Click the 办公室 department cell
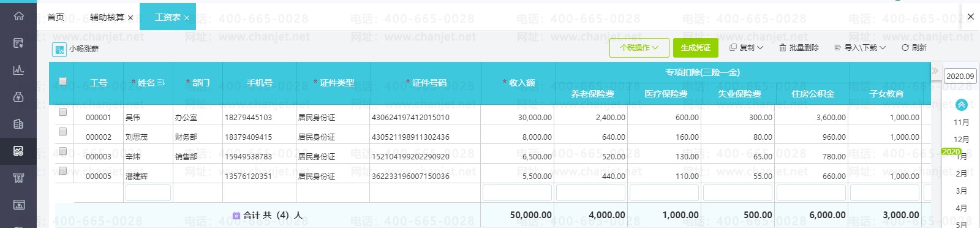980x228 pixels. tap(186, 117)
